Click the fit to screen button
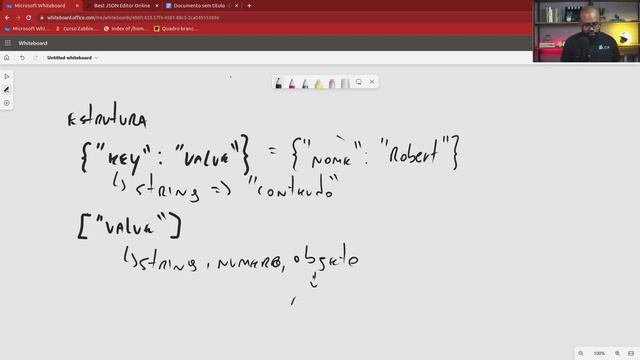 (x=631, y=353)
